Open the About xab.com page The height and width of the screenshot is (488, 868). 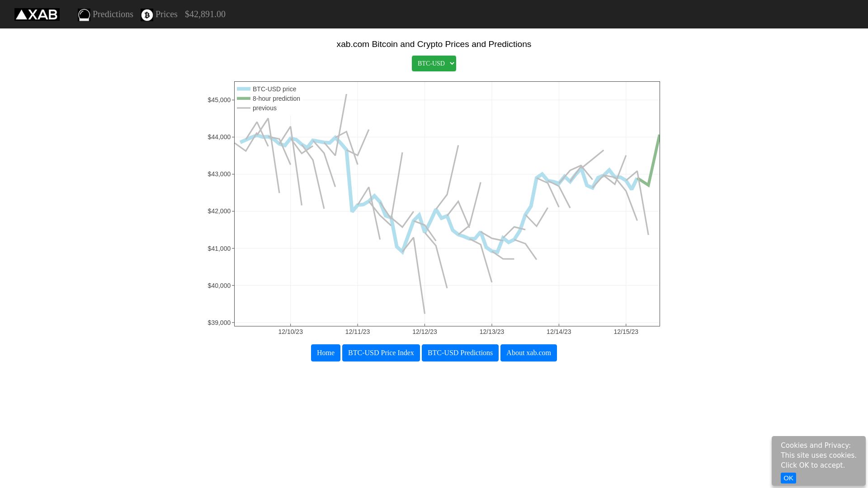(x=528, y=353)
